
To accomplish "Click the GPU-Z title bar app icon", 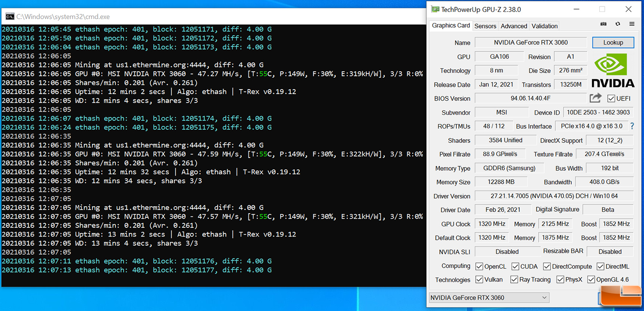I will click(x=435, y=9).
